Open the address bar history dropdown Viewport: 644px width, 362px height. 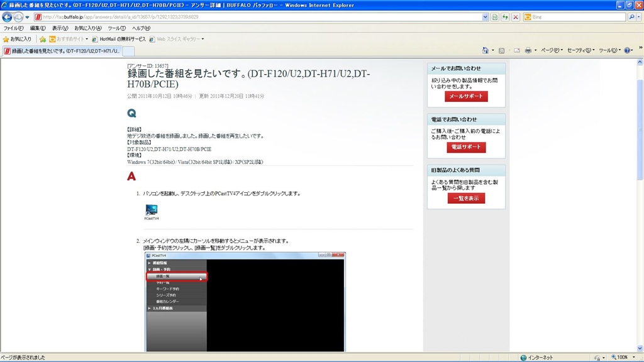coord(485,17)
